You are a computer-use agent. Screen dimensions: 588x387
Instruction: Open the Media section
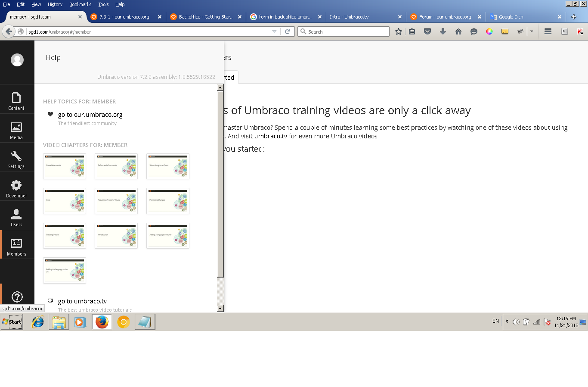(x=16, y=131)
